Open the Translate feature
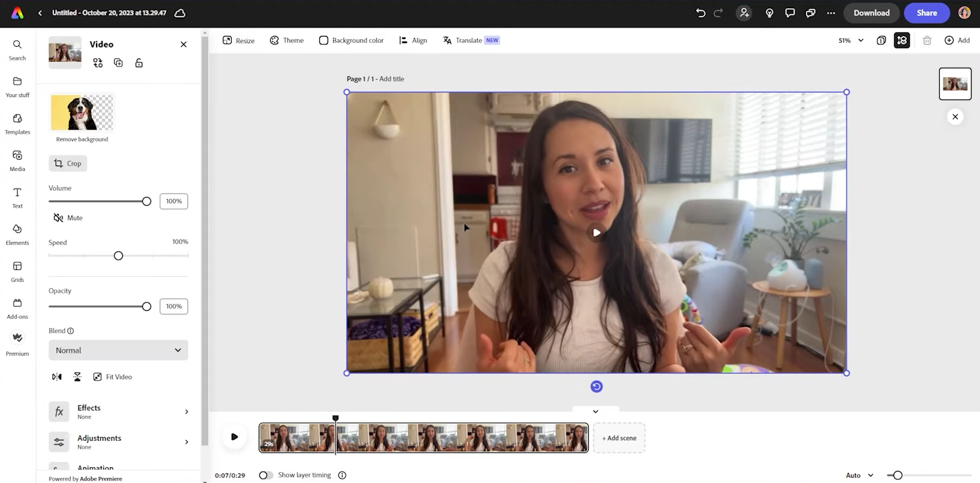This screenshot has height=483, width=980. coord(470,40)
